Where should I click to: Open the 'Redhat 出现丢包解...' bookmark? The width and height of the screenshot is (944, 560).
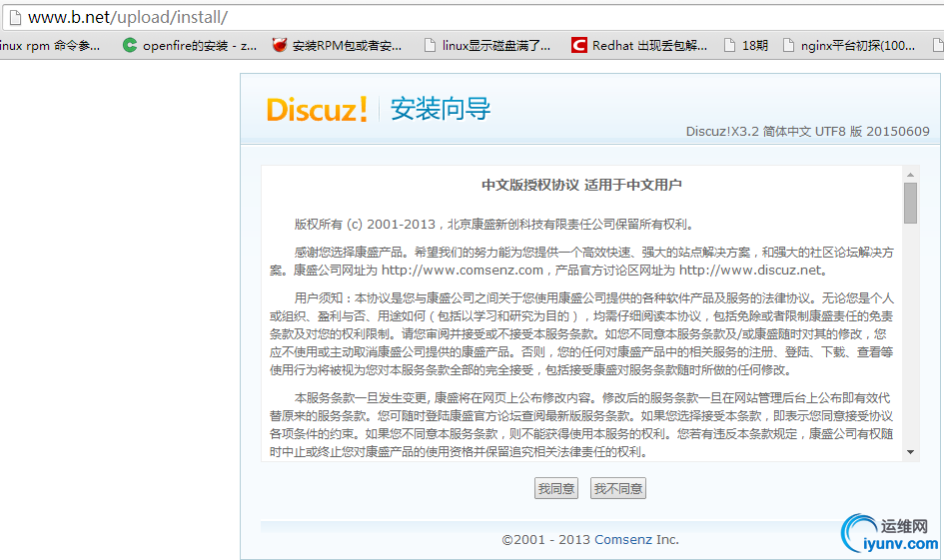[649, 46]
